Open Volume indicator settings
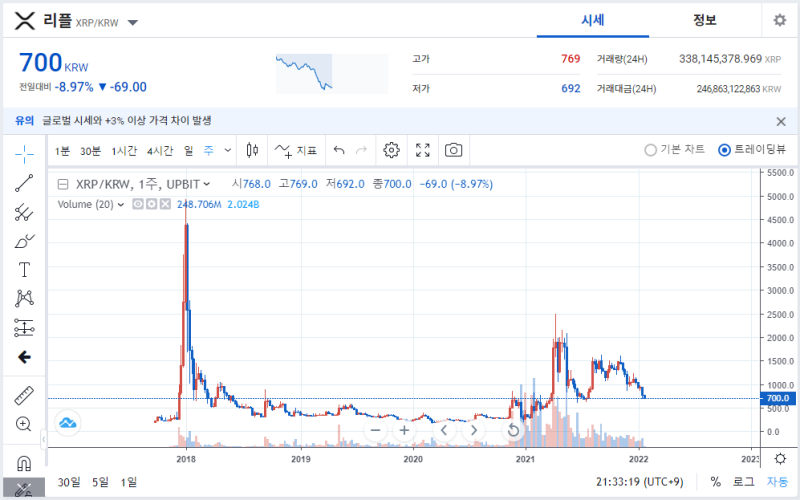The height and width of the screenshot is (500, 800). point(152,204)
